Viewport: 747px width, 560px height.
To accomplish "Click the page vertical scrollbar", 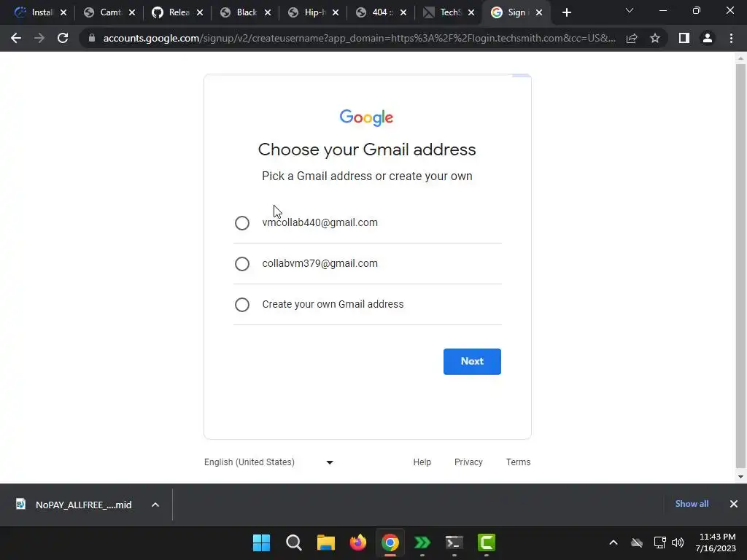I will pyautogui.click(x=740, y=267).
